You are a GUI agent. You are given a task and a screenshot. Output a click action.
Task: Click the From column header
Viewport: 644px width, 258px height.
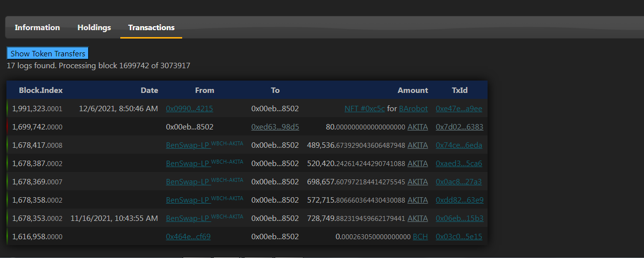(204, 90)
